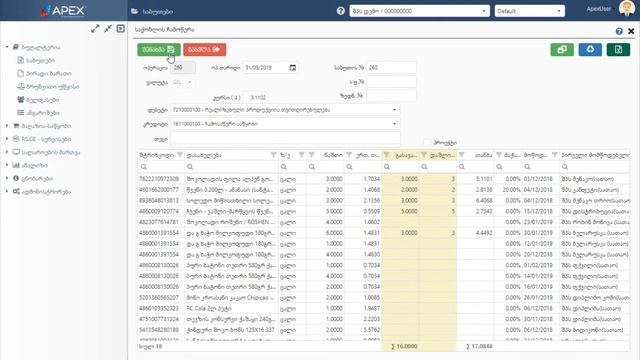Click the search box under product name column

coord(231,167)
